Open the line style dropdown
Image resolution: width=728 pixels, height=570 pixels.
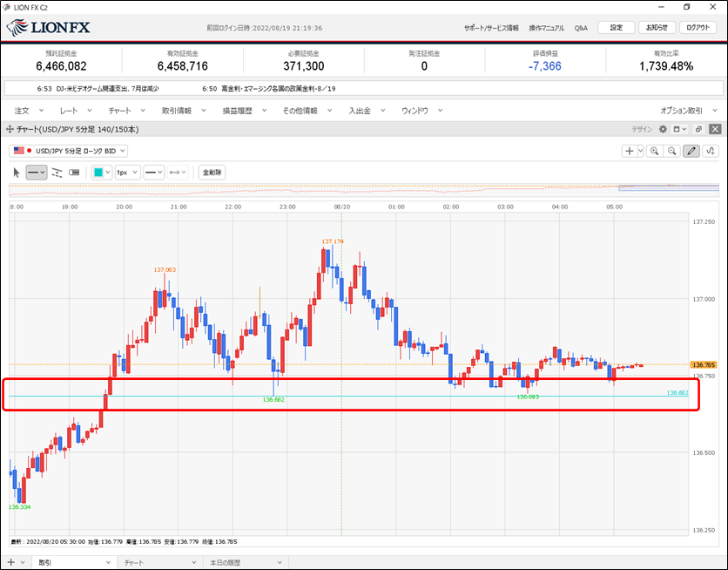pos(153,173)
